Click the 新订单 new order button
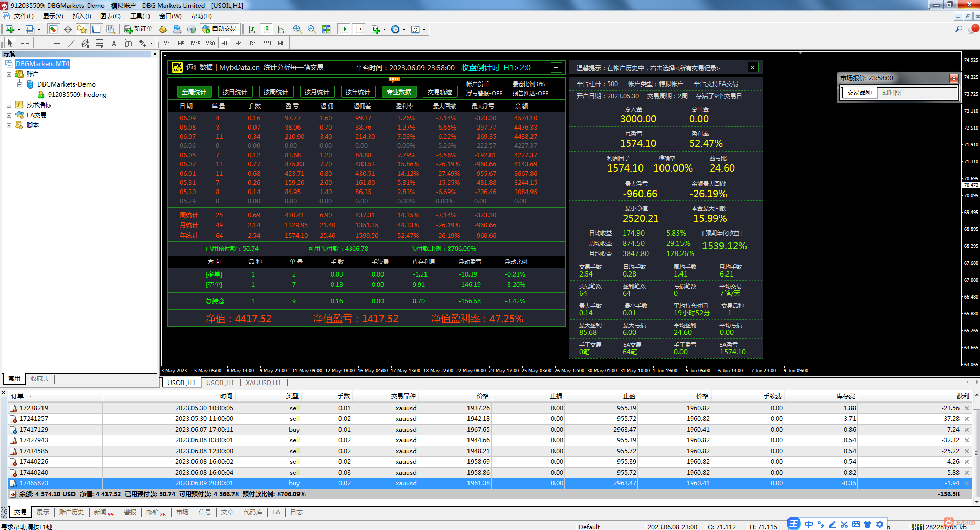The width and height of the screenshot is (980, 530). click(x=138, y=29)
